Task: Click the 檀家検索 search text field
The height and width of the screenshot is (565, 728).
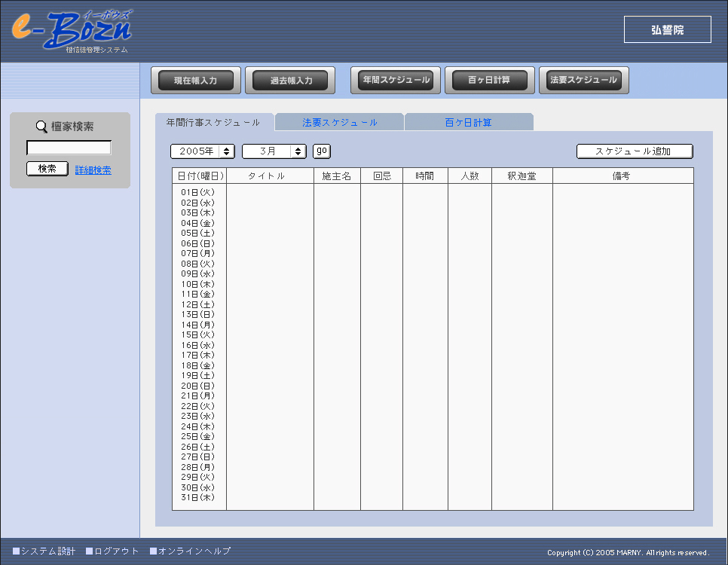Action: (69, 148)
